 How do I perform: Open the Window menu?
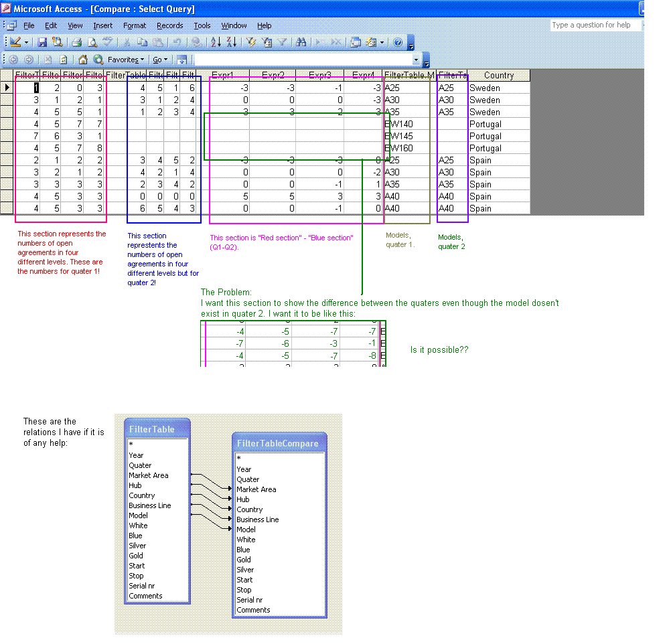click(x=234, y=25)
